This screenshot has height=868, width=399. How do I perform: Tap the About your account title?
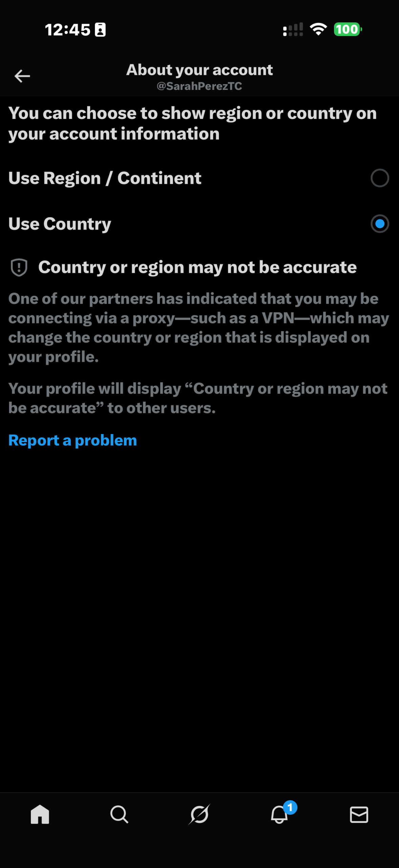(199, 70)
